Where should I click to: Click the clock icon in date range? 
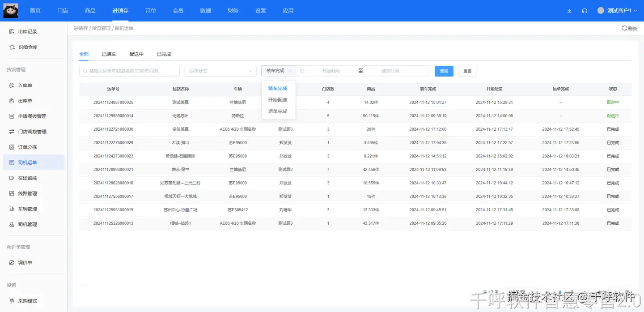click(x=302, y=71)
